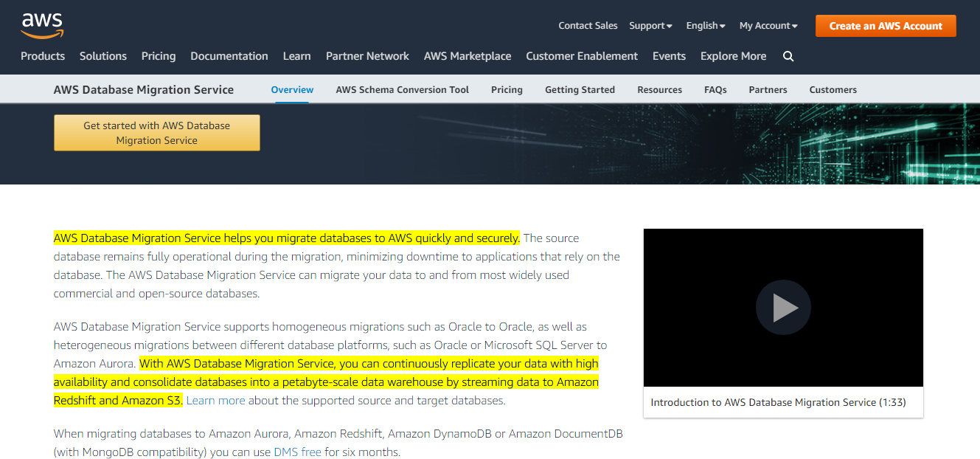Image resolution: width=980 pixels, height=459 pixels.
Task: Switch to the Pricing tab in sub-navigation
Action: [x=507, y=89]
